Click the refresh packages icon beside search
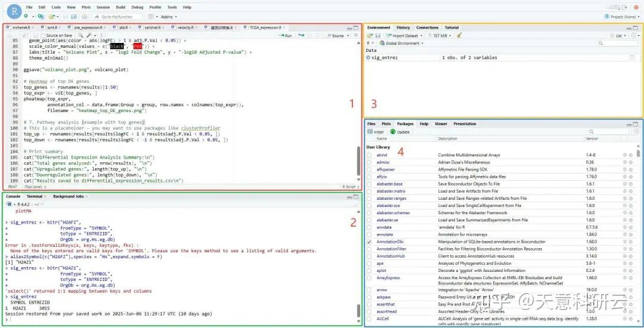Image resolution: width=644 pixels, height=328 pixels. [x=636, y=132]
